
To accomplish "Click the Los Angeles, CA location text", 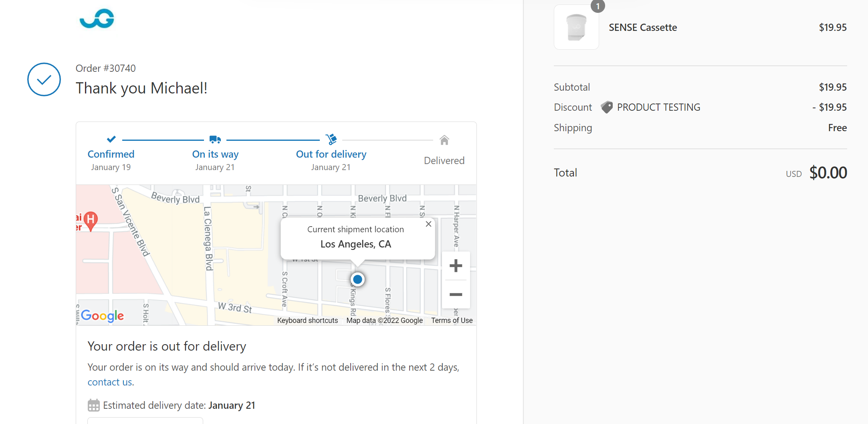I will pos(355,244).
